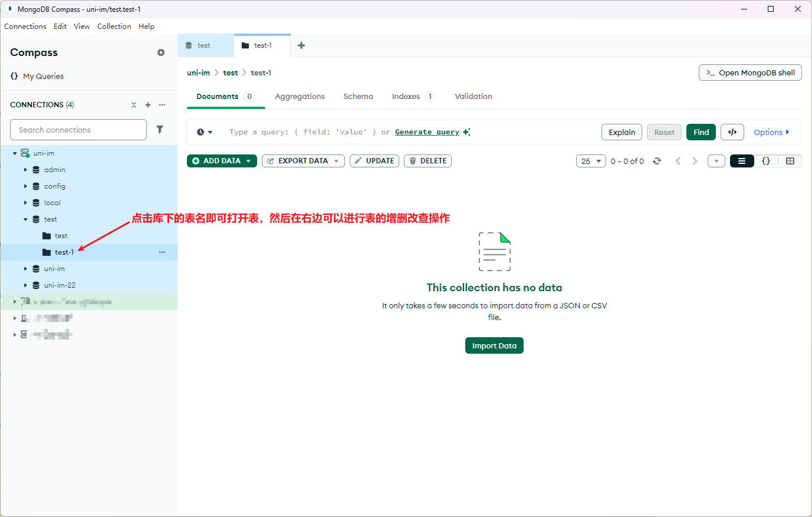Open the Schema tab
The image size is (812, 517).
(x=359, y=97)
